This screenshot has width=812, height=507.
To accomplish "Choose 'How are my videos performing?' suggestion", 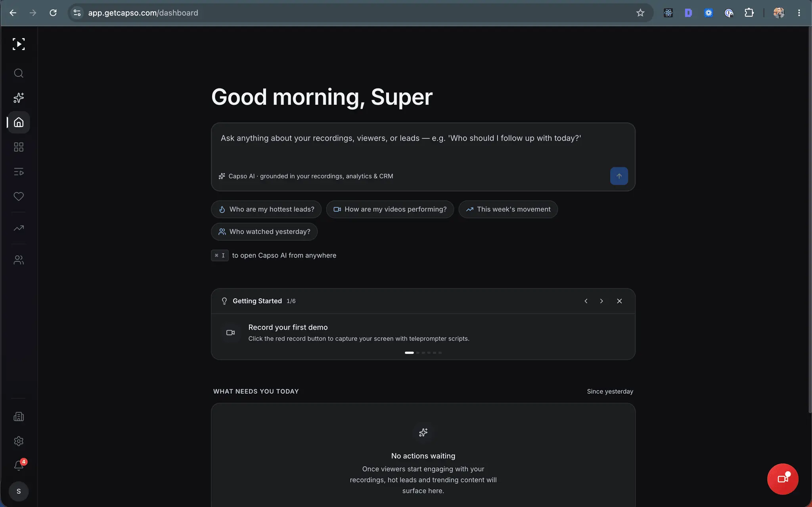I will 390,209.
